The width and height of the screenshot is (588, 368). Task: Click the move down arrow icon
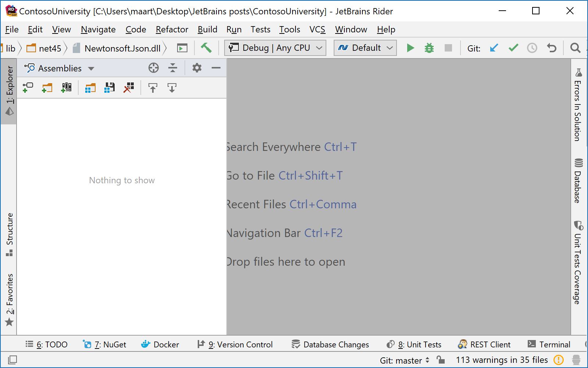click(x=172, y=88)
